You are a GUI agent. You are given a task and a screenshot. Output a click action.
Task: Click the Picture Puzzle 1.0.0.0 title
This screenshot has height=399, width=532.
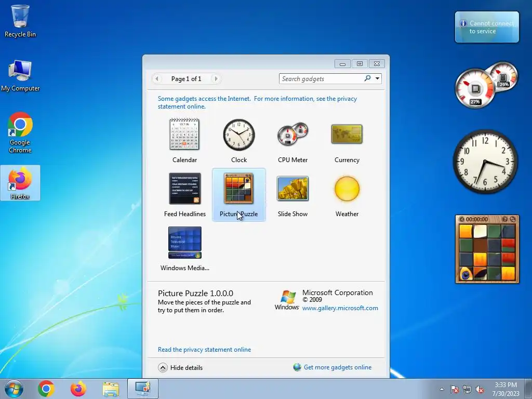tap(195, 293)
